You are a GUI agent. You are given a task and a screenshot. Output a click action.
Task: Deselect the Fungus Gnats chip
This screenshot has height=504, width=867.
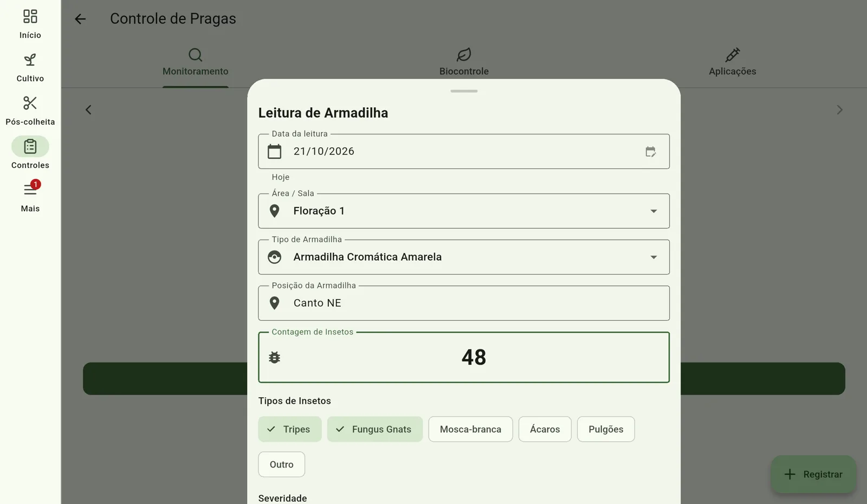[375, 429]
